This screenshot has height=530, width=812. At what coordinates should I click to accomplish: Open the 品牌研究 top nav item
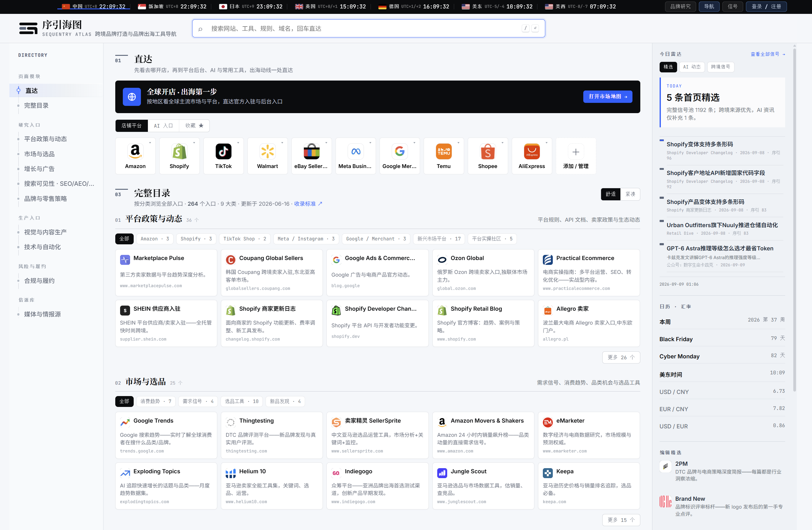point(680,6)
